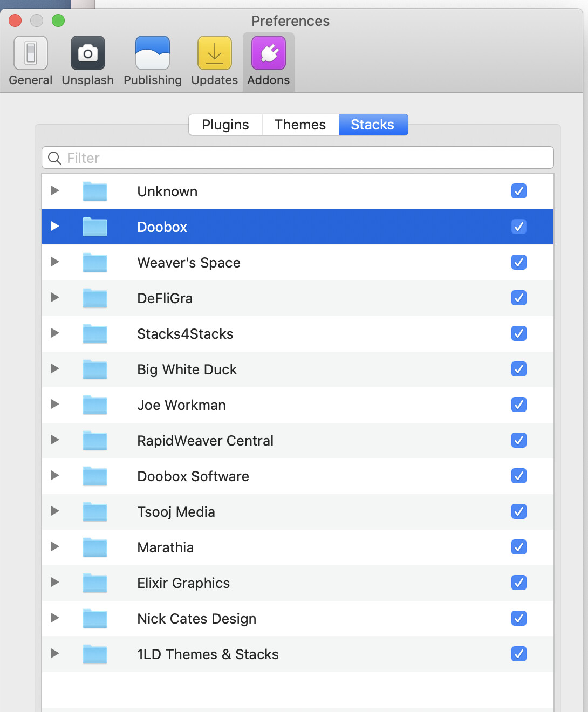Uncheck the 1LD Themes & Stacks checkbox
Image resolution: width=588 pixels, height=712 pixels.
pyautogui.click(x=519, y=654)
